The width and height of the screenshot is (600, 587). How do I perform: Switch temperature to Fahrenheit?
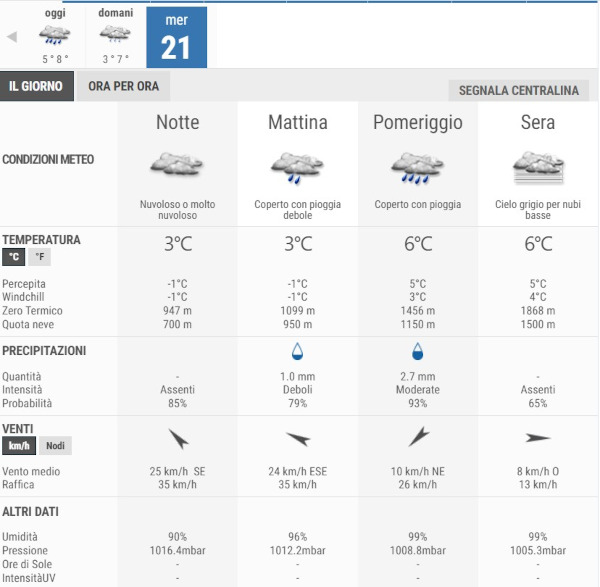pyautogui.click(x=39, y=257)
